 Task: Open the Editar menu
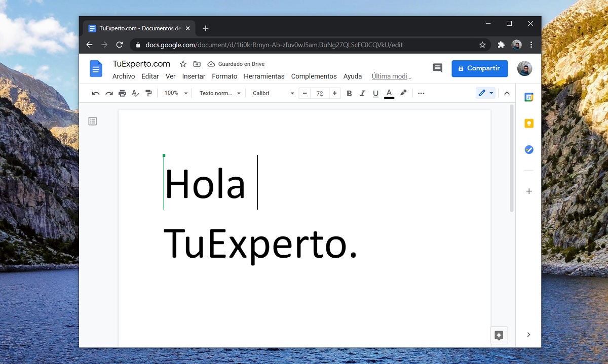click(150, 76)
